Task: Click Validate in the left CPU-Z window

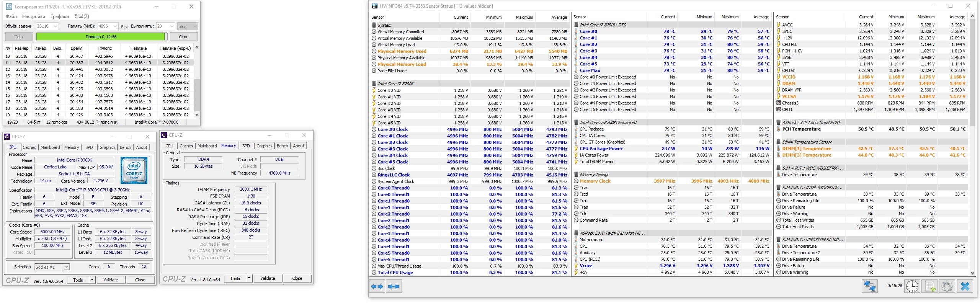Action: pyautogui.click(x=111, y=280)
